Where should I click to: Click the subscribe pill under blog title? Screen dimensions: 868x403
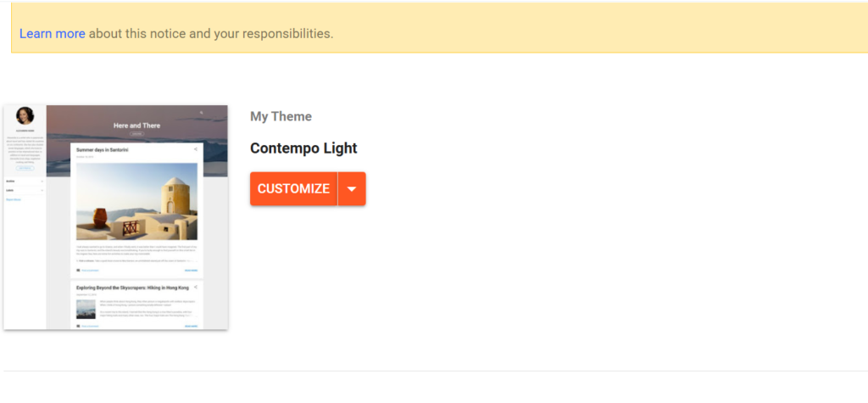(x=136, y=134)
